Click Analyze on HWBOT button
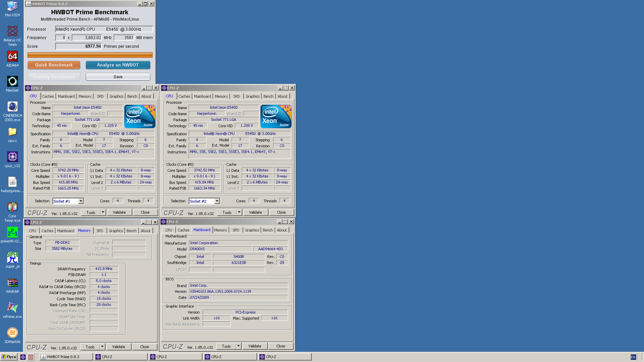 (118, 65)
